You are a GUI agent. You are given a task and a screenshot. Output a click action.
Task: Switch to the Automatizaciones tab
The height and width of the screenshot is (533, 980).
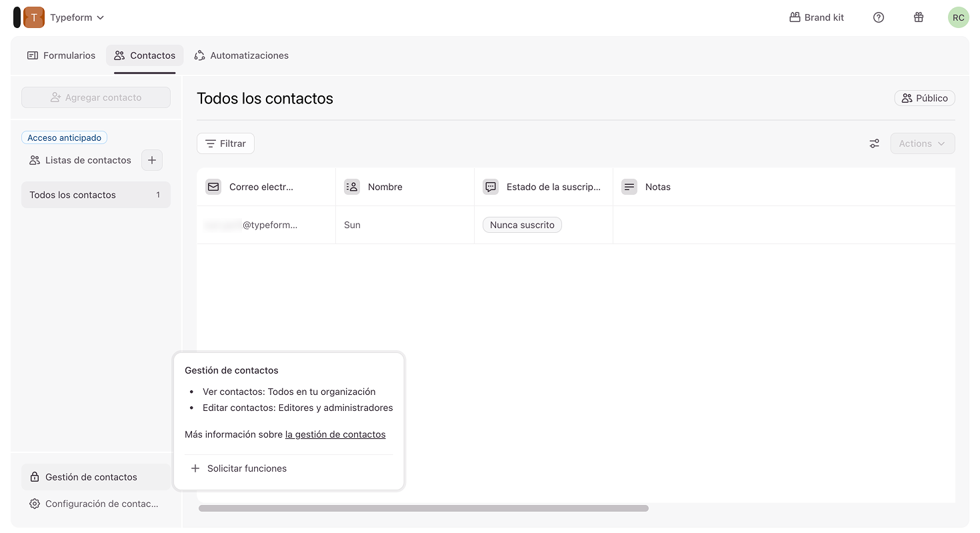[x=241, y=55]
